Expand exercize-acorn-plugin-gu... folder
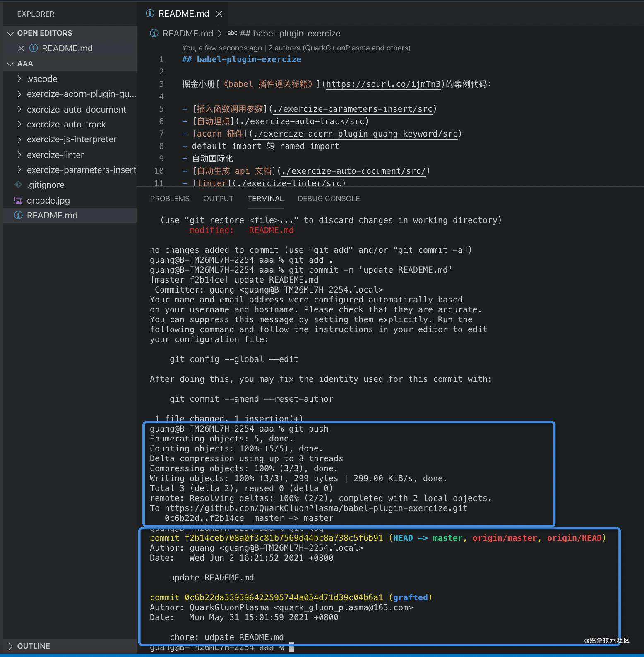 (19, 94)
